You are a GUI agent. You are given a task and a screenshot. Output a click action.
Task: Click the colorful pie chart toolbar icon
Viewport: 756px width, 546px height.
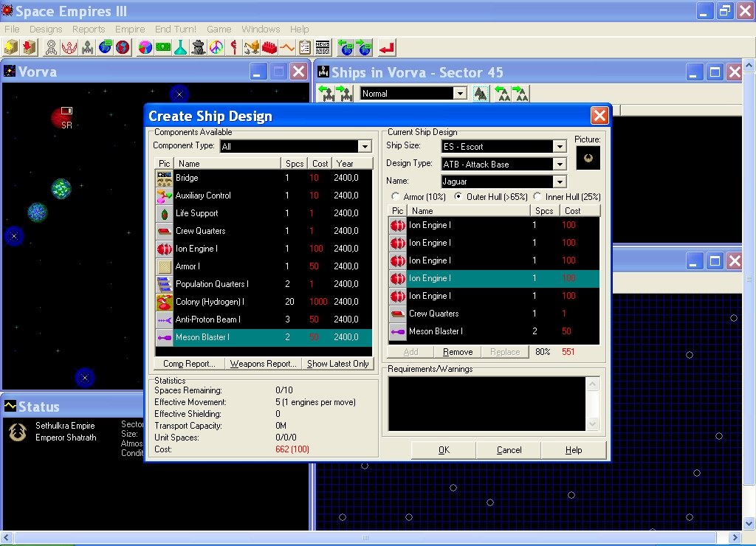coord(145,48)
